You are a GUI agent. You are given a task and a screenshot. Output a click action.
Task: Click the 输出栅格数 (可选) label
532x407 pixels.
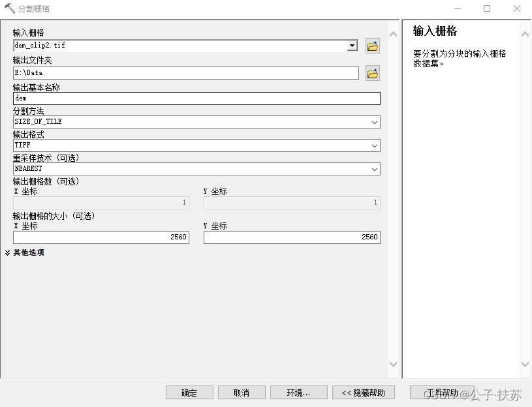[46, 181]
